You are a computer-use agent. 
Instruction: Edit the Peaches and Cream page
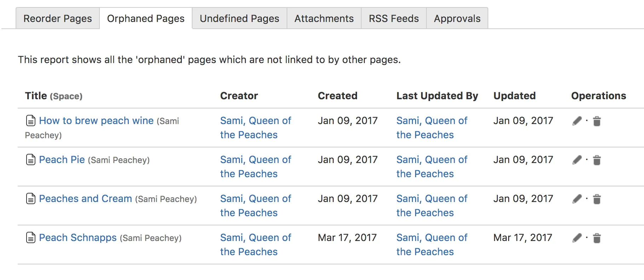pos(577,199)
